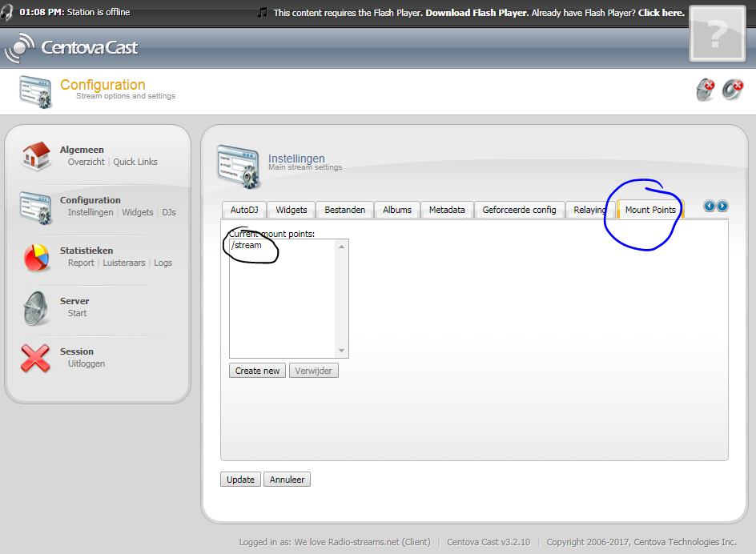Open the Logs link
The image size is (756, 554).
click(163, 263)
